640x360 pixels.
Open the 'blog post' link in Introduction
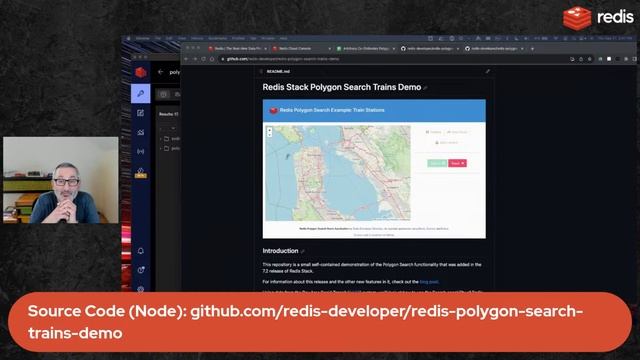[x=429, y=282]
